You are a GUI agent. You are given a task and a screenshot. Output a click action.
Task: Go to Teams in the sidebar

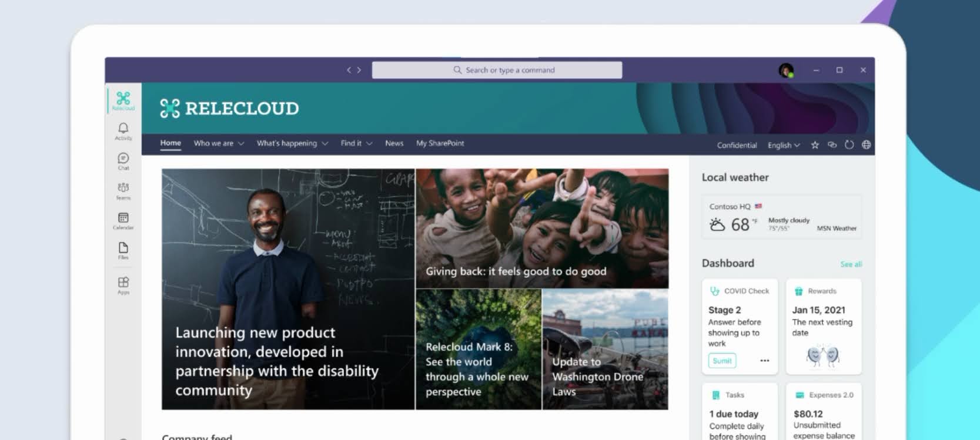point(123,190)
